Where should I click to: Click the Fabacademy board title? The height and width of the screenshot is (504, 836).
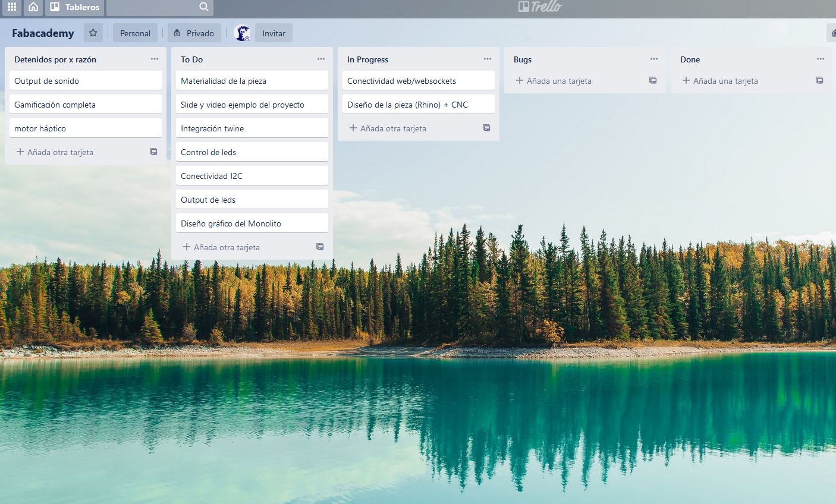(x=43, y=33)
